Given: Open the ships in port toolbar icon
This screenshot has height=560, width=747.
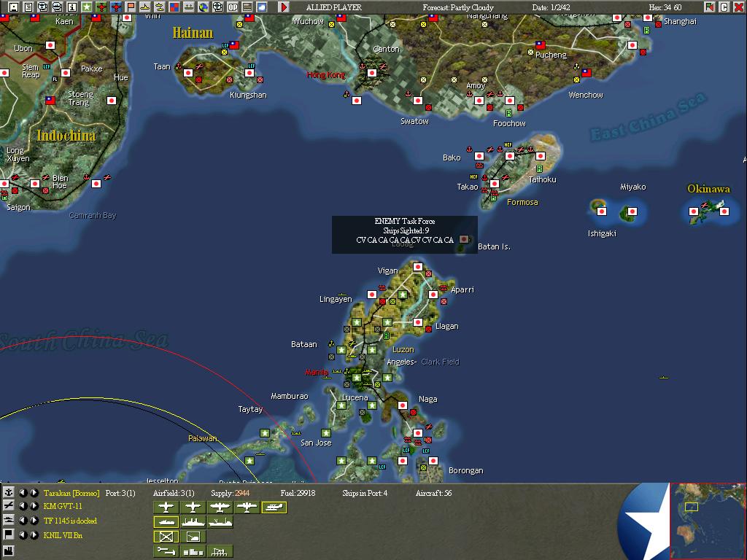Looking at the screenshot, I should (x=189, y=7).
